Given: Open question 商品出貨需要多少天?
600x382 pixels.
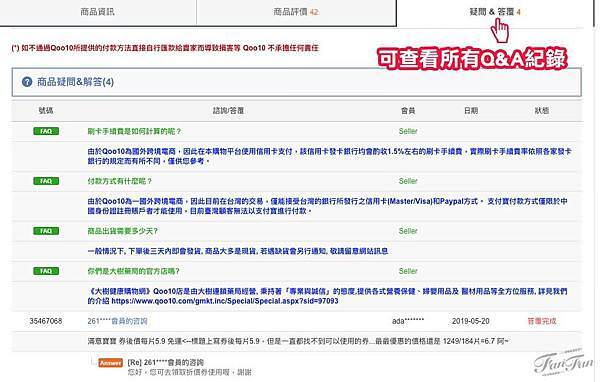Looking at the screenshot, I should pos(122,231).
